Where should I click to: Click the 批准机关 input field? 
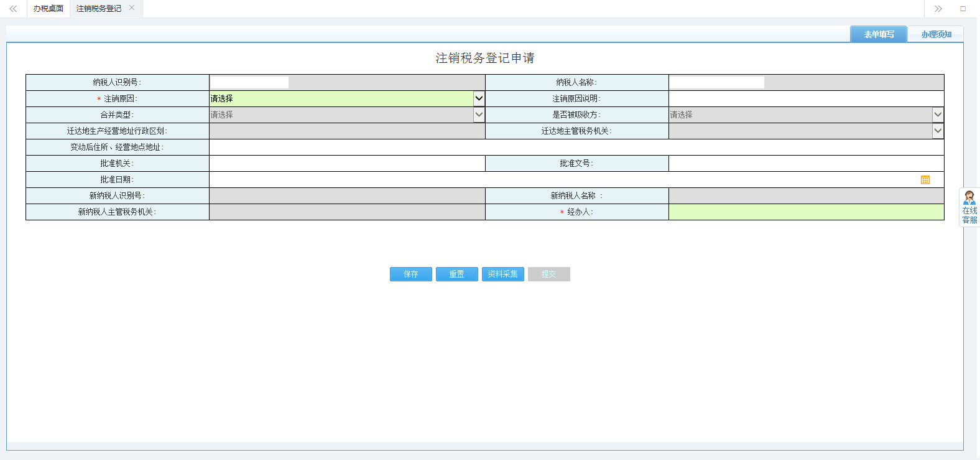point(347,163)
